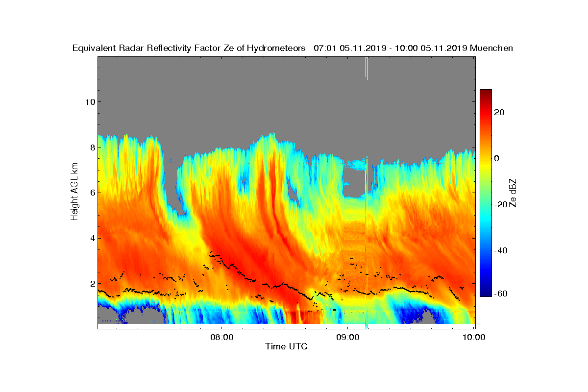This screenshot has height=392, width=588.
Task: Click the colorbar tick label '-60'
Action: [501, 294]
